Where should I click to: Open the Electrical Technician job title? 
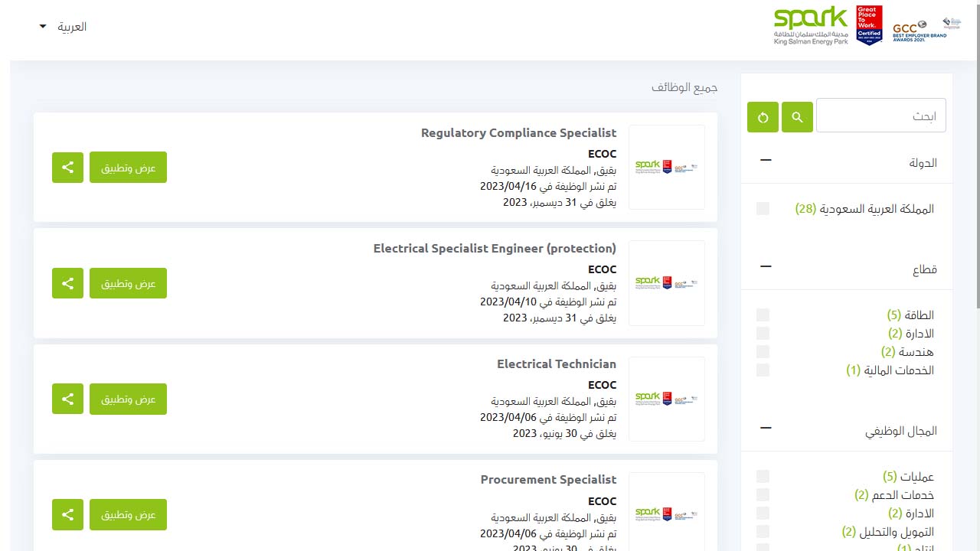click(557, 364)
